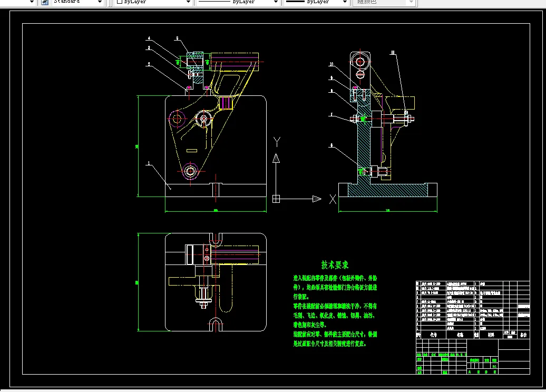546x392 pixels.
Task: Select the line starting 毛刺、飞边、氧化皮
Action: tap(334, 316)
